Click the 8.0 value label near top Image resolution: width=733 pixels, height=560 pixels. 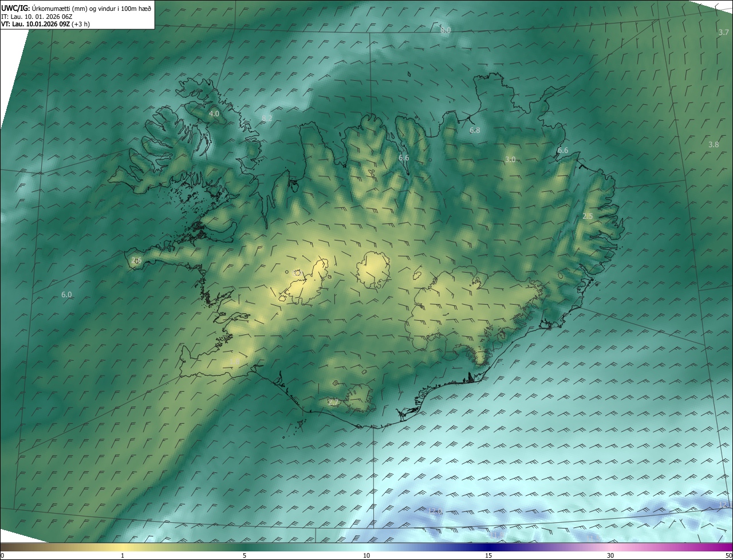tap(446, 30)
